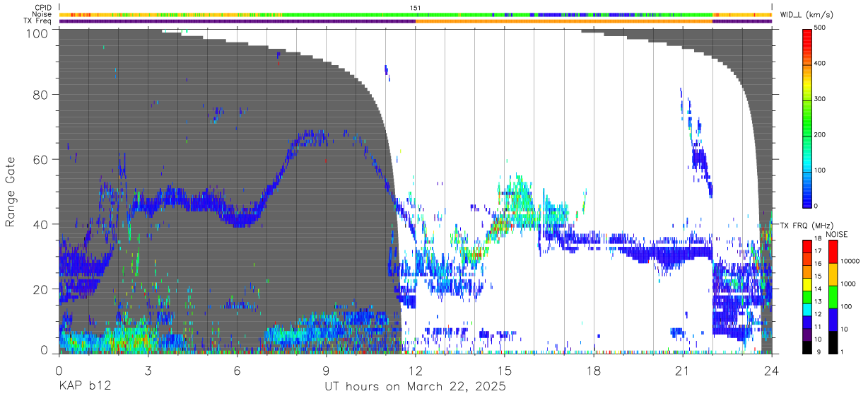
Task: Click the 'TX Freq' strip label
Action: [x=38, y=21]
